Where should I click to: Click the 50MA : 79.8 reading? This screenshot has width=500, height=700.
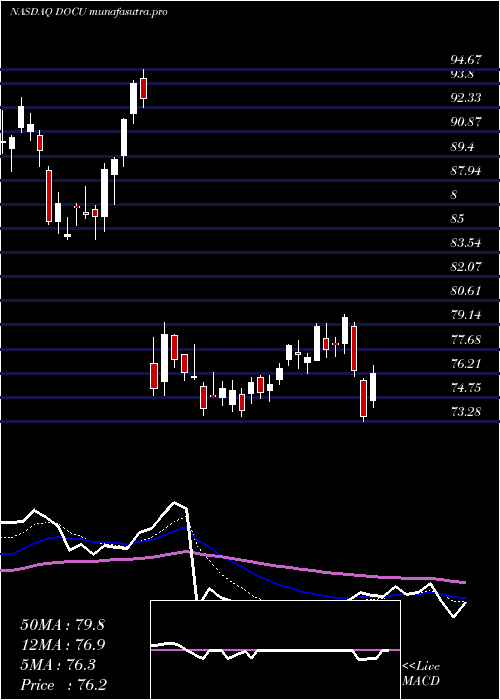62,625
